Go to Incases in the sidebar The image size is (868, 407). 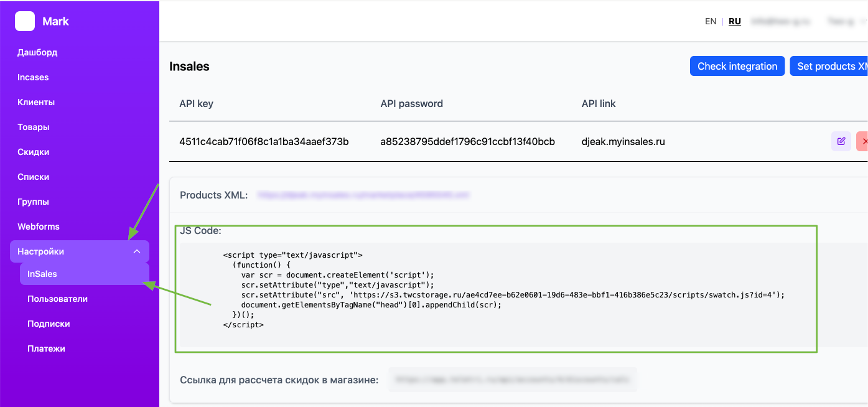33,77
